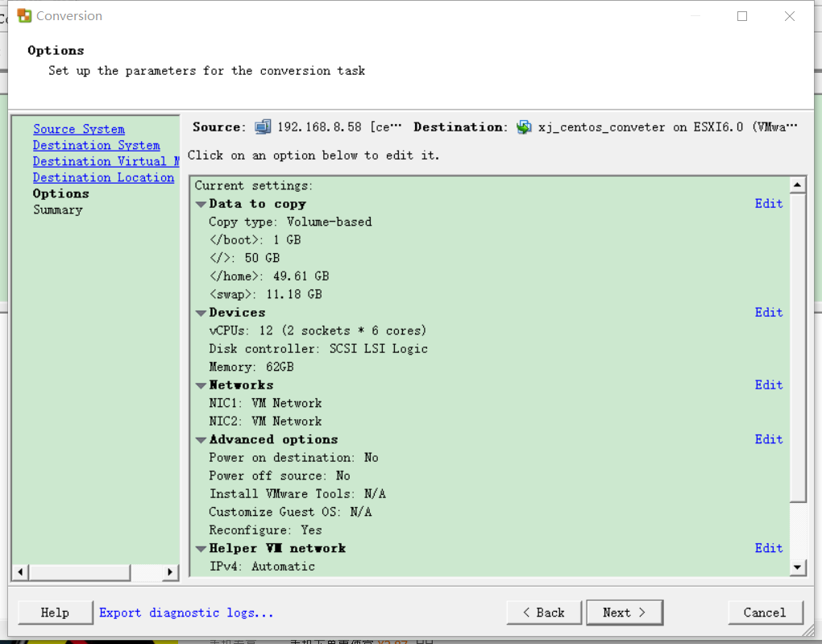Collapse the Networks section
The height and width of the screenshot is (644, 822).
[x=200, y=384]
